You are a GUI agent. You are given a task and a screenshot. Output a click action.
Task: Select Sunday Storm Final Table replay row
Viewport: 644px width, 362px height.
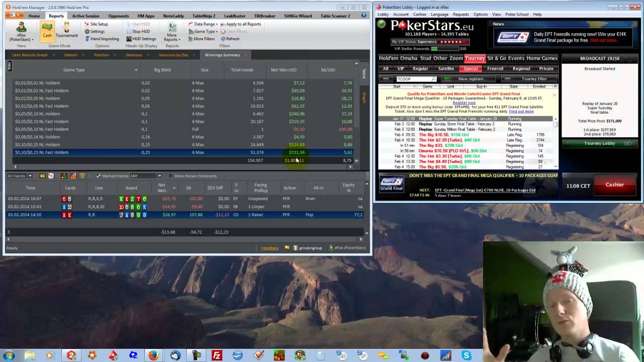point(465,124)
